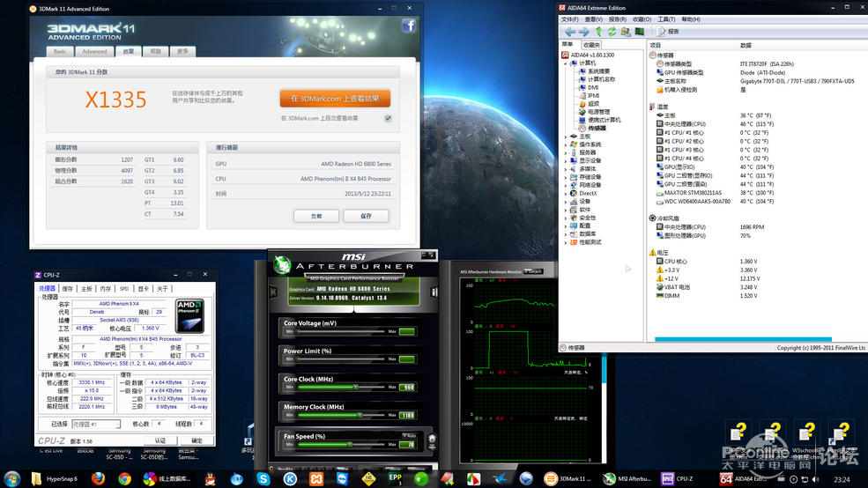Click the Facebook icon in 3DMark 11
This screenshot has width=868, height=488.
(x=409, y=26)
